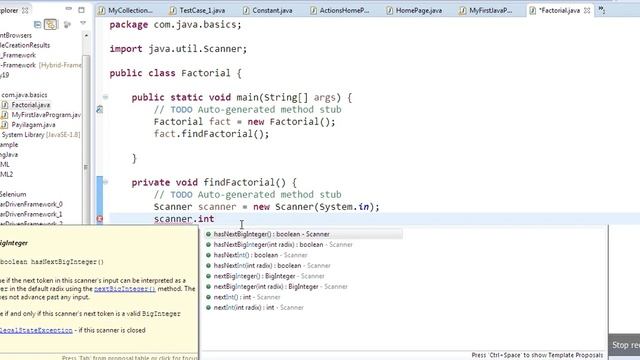
Task: Click the error marker beside scanner.int line
Action: [x=100, y=219]
